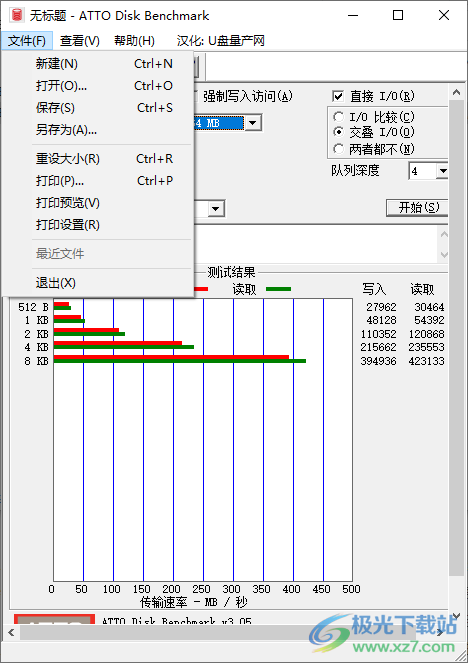Click the description text box
This screenshot has height=663, width=468.
click(x=317, y=244)
